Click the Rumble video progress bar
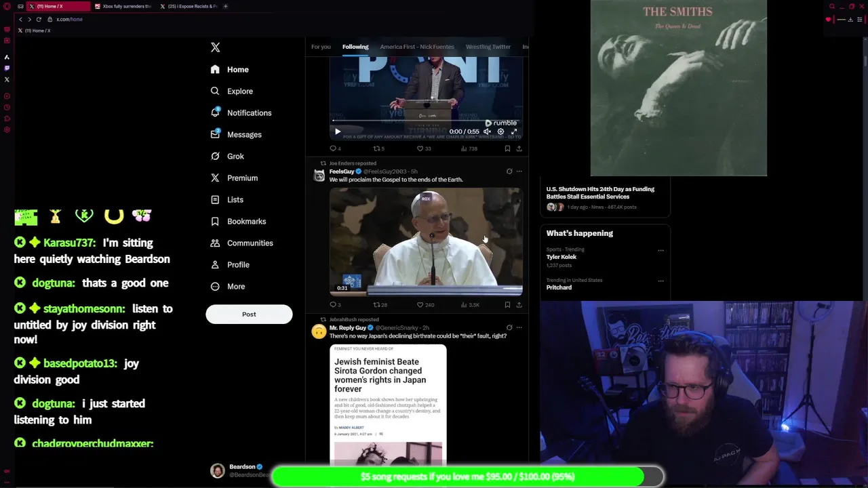Screen dimensions: 868x488 coord(426,121)
